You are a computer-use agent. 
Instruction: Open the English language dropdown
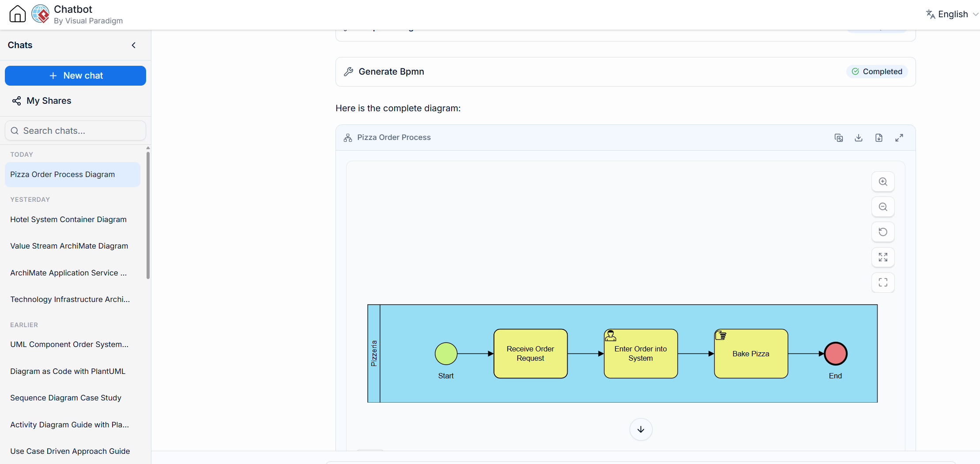point(952,14)
